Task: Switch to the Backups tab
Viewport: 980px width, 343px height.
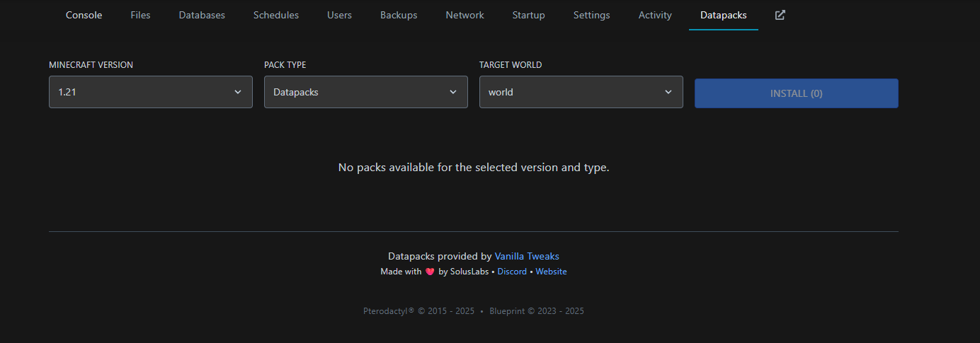Action: [399, 15]
